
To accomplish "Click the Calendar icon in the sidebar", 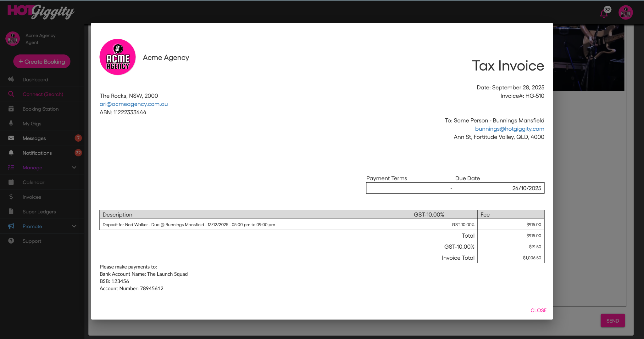I will tap(11, 182).
